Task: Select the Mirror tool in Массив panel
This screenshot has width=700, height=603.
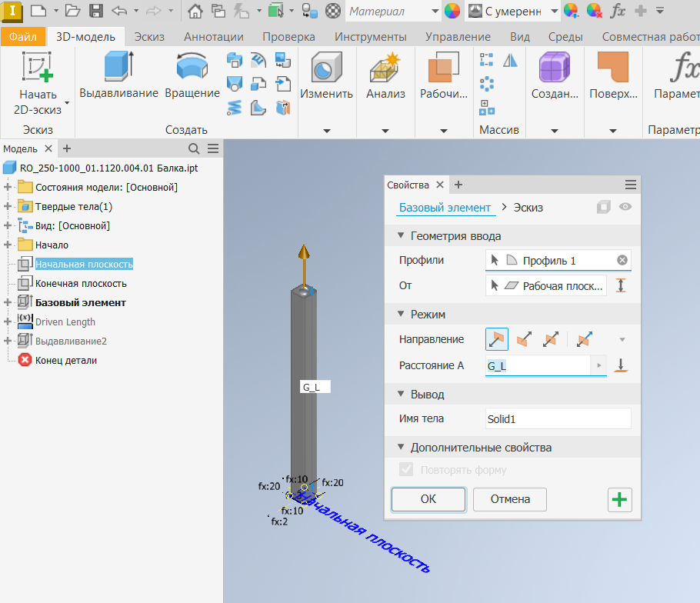Action: 510,60
